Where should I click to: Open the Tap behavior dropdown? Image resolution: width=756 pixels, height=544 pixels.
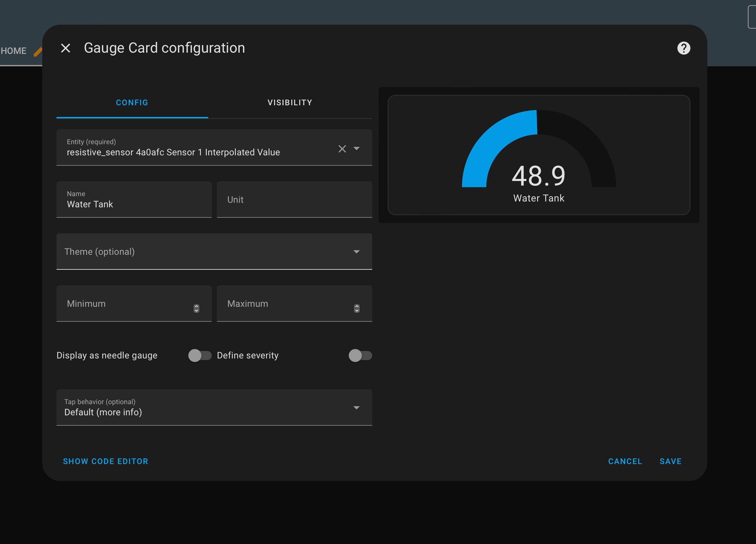coord(214,407)
